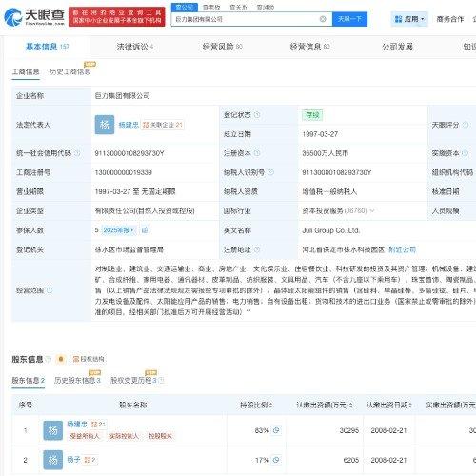Screen dimensions: 476x476
Task: Switch to 公司发展 tab
Action: click(397, 47)
